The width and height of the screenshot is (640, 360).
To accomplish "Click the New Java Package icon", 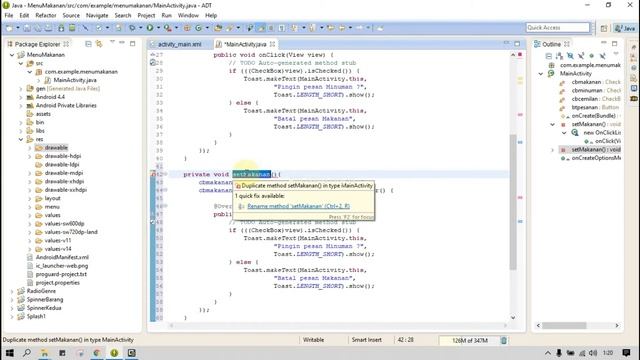I will (187, 28).
